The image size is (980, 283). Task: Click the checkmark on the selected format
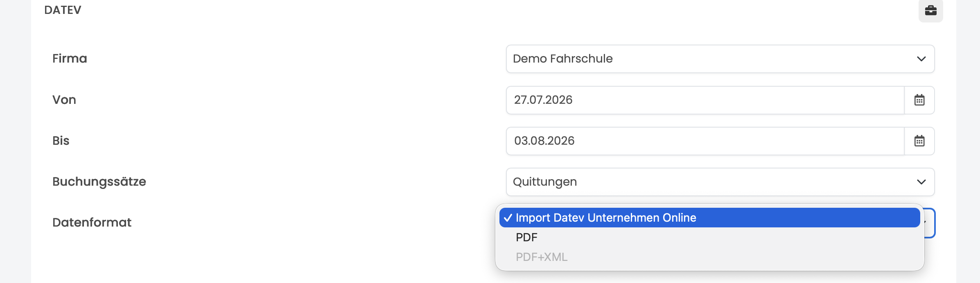(508, 218)
